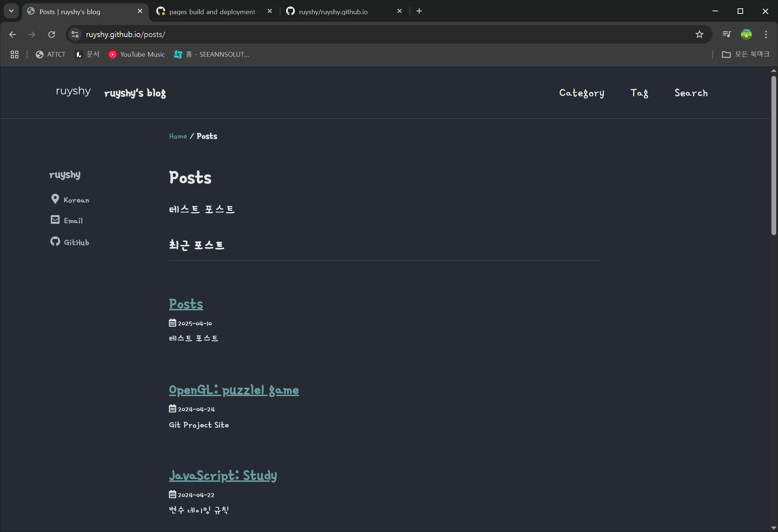
Task: Toggle the media controls icon in toolbar
Action: click(x=726, y=34)
